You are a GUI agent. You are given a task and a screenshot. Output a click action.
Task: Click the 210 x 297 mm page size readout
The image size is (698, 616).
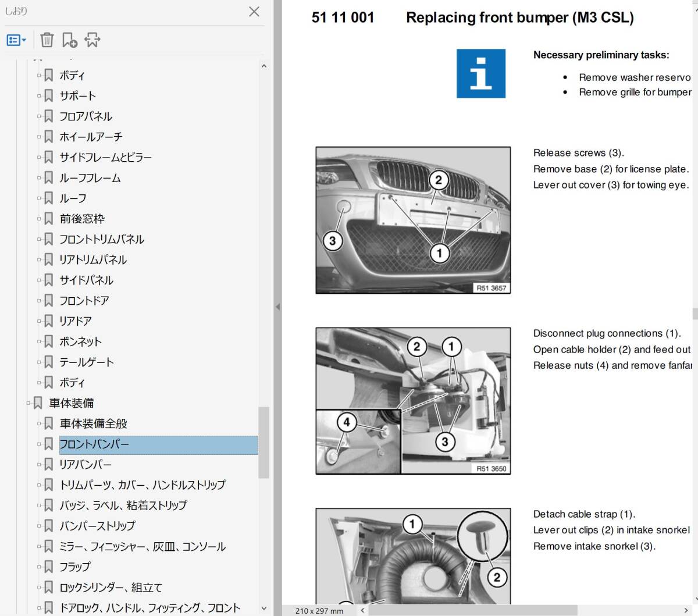click(x=319, y=611)
